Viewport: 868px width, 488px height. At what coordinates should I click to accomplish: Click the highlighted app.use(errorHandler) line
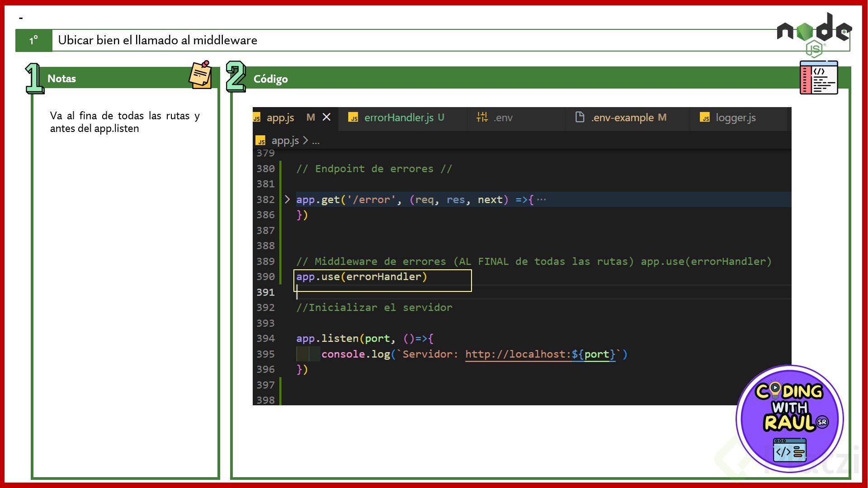coord(361,277)
